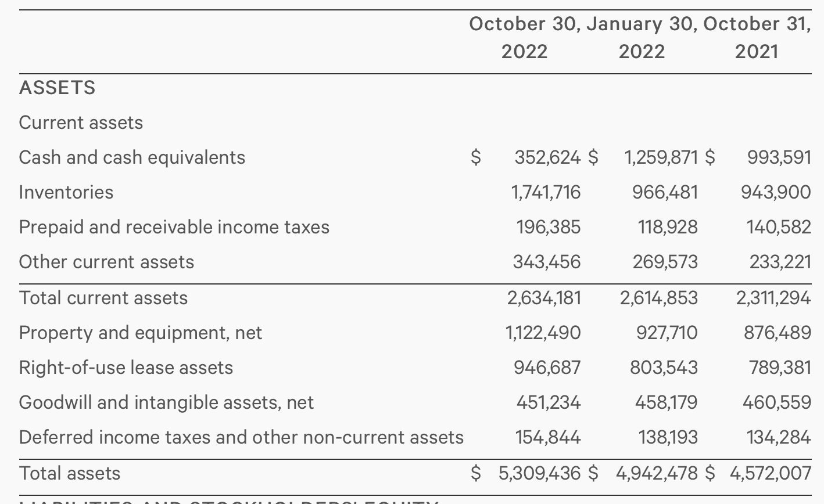The height and width of the screenshot is (504, 824).
Task: Click the Inventories row label
Action: (66, 192)
